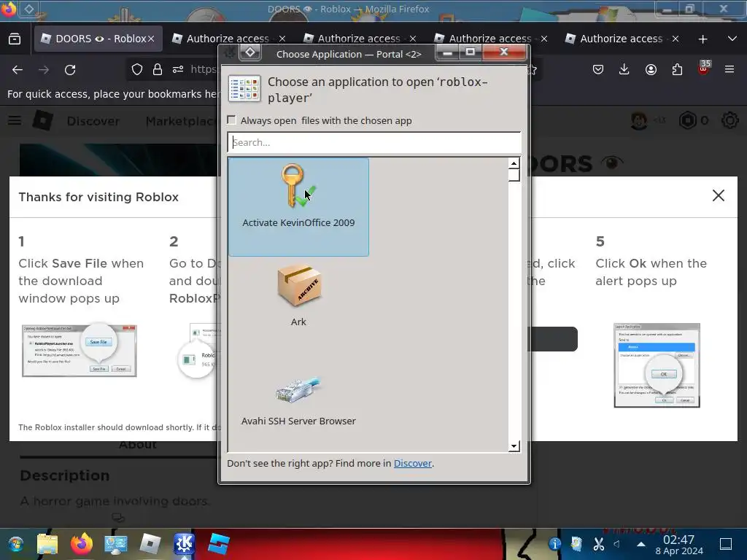This screenshot has width=747, height=560.
Task: Open Discover in Roblox navigation
Action: [93, 121]
